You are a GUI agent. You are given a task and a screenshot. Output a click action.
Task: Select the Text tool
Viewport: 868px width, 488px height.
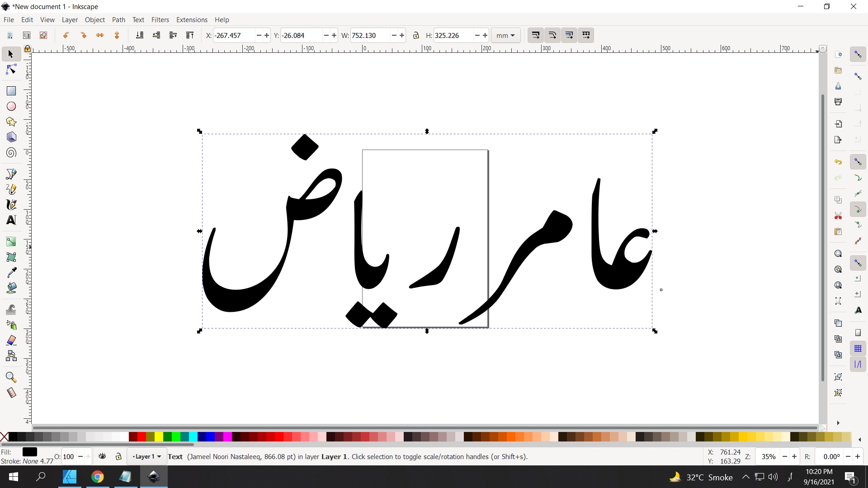pos(11,220)
